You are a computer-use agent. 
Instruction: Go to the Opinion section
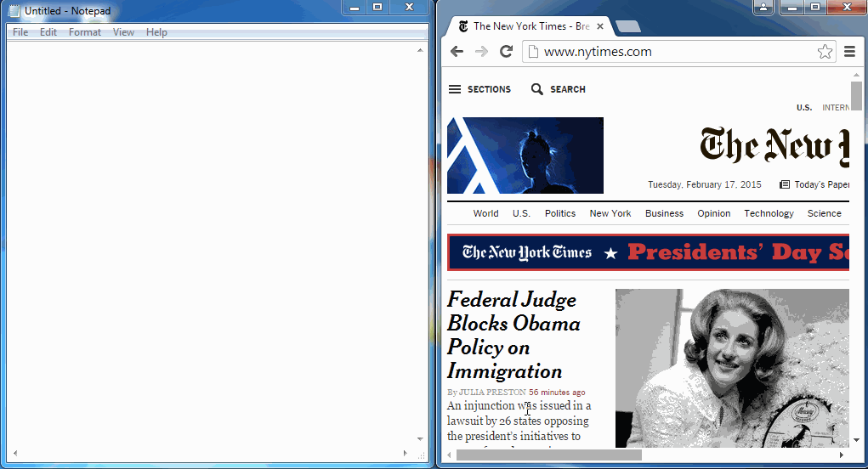pos(713,213)
